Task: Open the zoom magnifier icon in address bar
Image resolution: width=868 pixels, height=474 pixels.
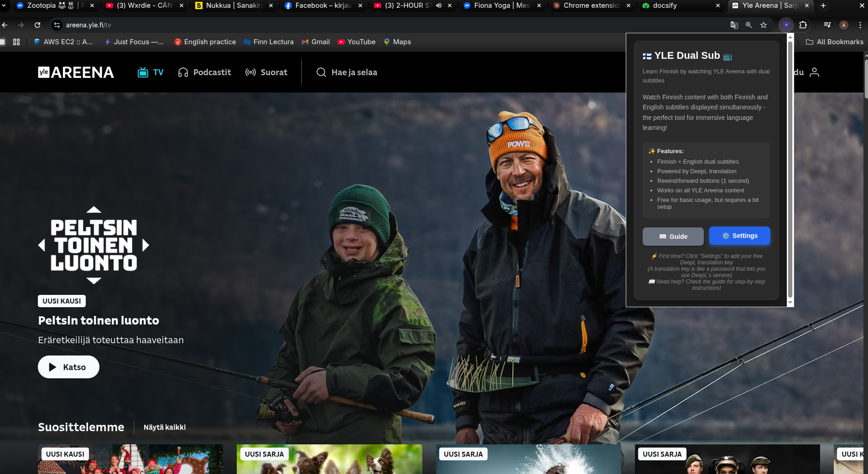Action: pos(748,25)
